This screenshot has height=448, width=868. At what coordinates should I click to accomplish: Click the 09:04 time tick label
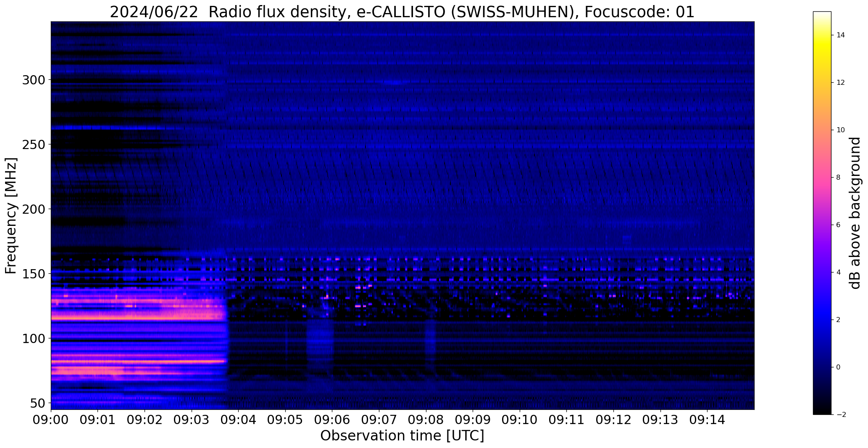pos(239,420)
